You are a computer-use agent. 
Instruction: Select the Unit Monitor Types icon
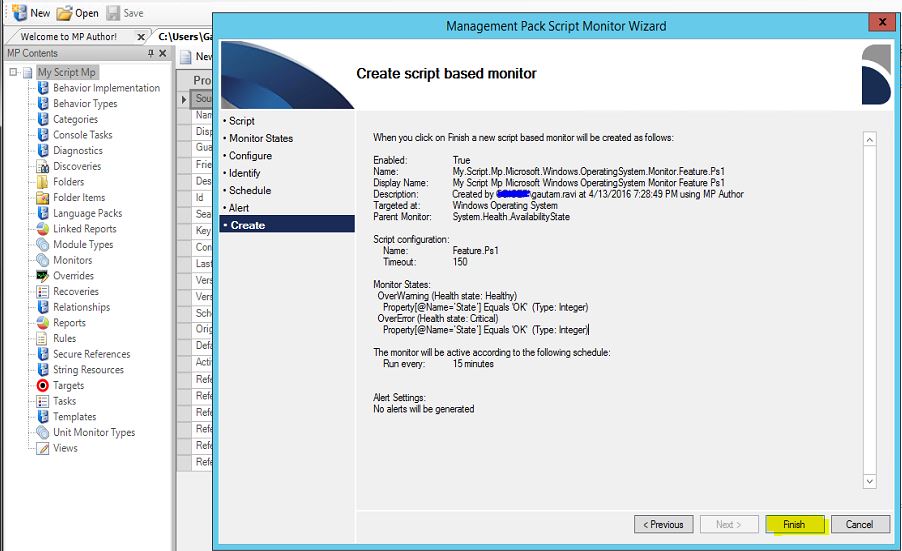pos(43,433)
